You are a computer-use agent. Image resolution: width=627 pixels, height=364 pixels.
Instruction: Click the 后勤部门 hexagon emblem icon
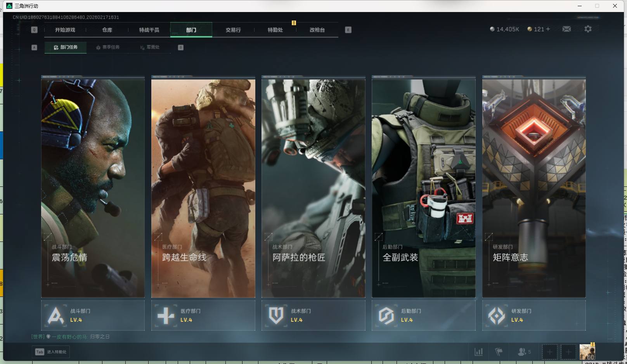pos(386,316)
